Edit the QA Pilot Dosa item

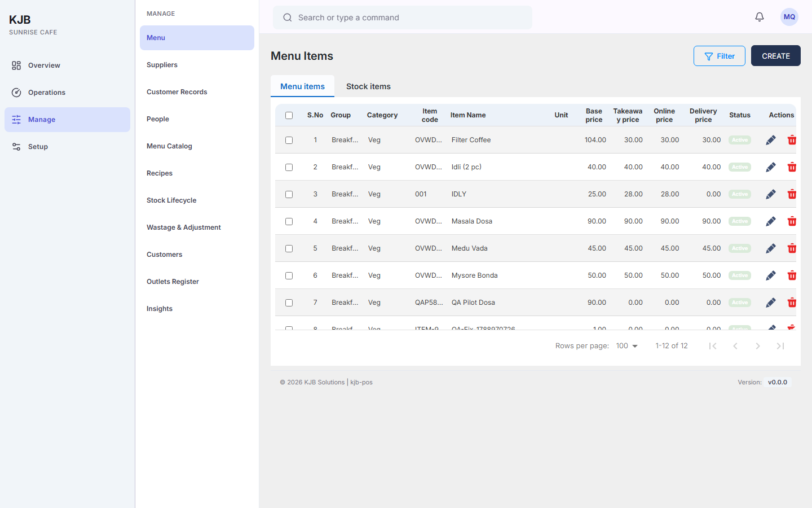pos(771,303)
